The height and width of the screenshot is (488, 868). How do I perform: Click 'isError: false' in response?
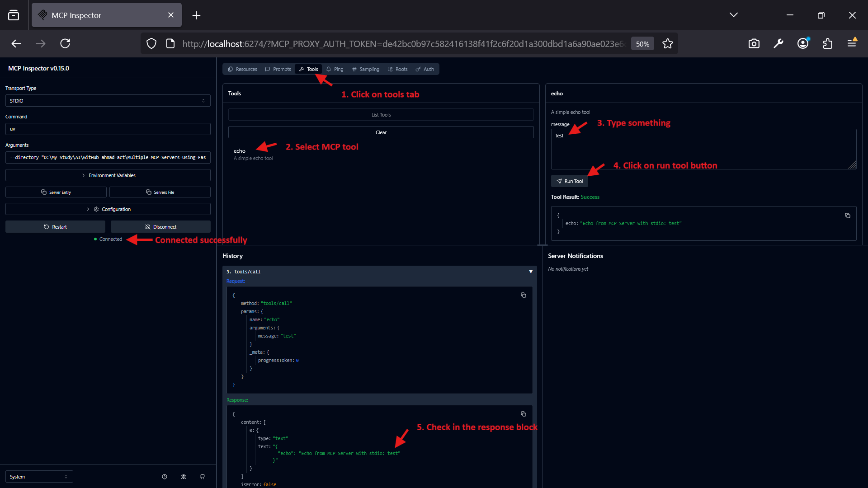pyautogui.click(x=259, y=484)
